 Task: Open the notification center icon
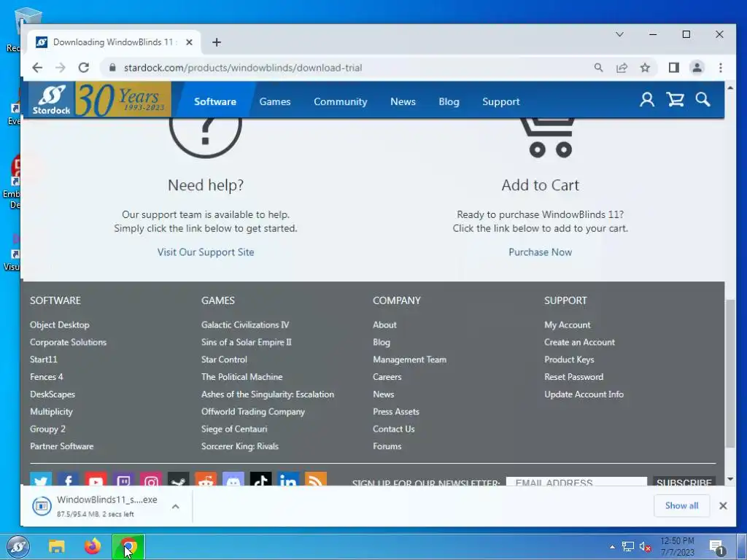pyautogui.click(x=716, y=548)
